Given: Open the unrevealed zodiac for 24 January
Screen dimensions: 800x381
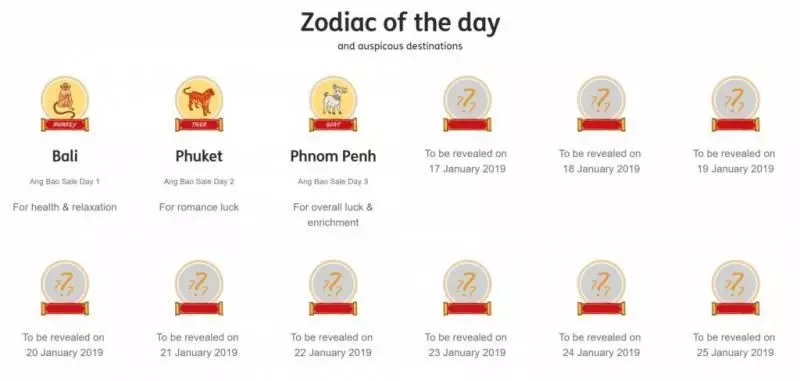Looking at the screenshot, I should pyautogui.click(x=602, y=288).
